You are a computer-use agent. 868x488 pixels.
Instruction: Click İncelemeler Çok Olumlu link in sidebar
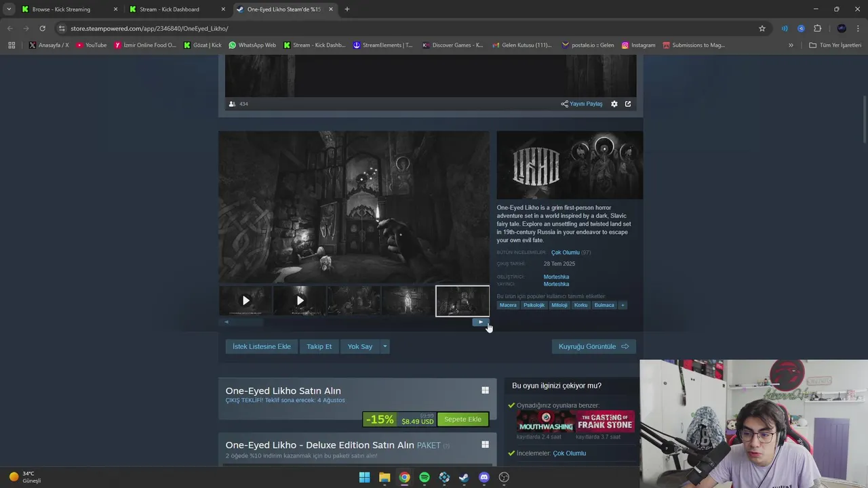click(569, 453)
